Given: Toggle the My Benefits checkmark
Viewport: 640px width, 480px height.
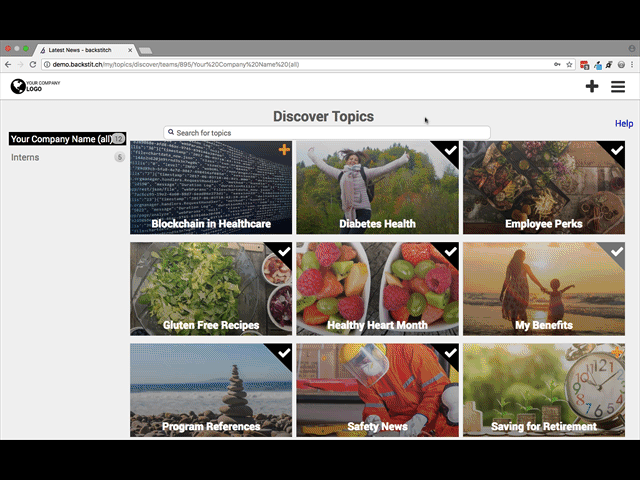Looking at the screenshot, I should pos(617,251).
